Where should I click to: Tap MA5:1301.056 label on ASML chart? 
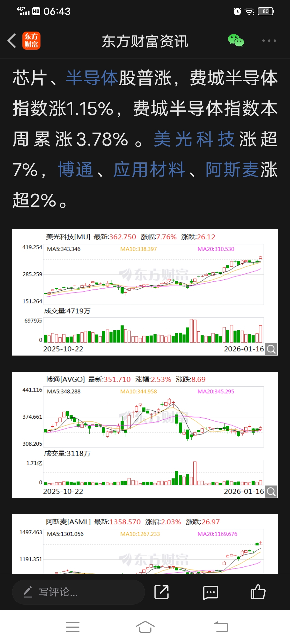65,534
